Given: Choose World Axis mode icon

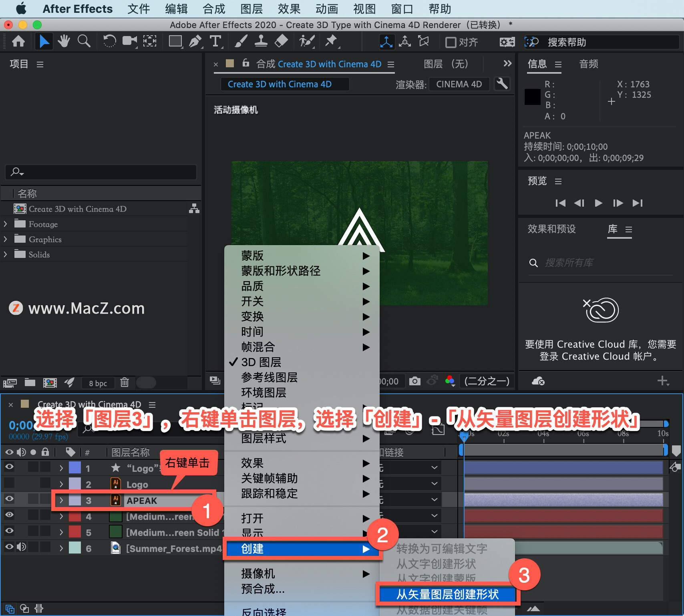Looking at the screenshot, I should click(405, 42).
